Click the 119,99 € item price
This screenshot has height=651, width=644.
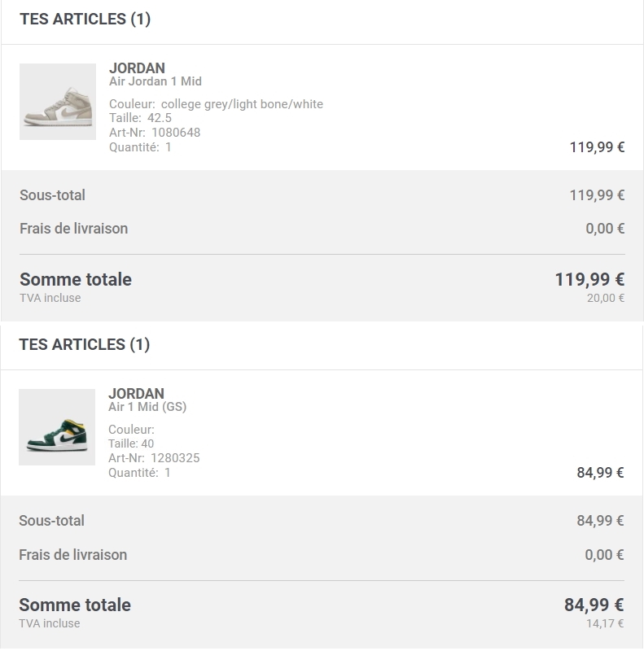coord(597,147)
